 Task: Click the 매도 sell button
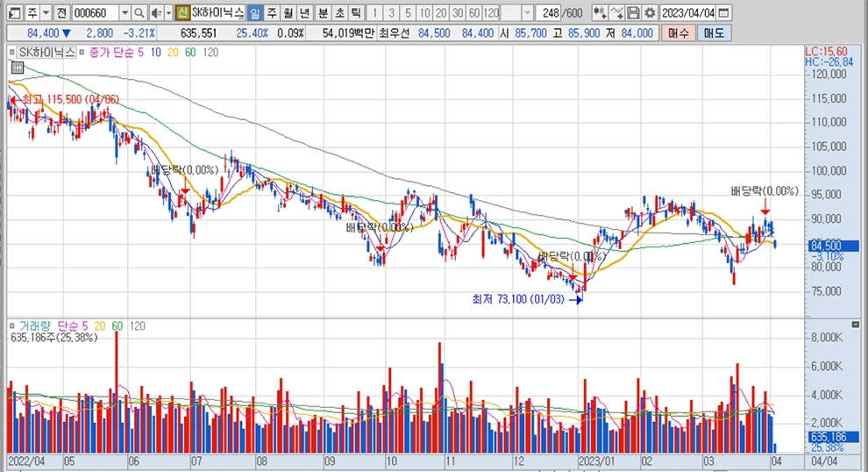point(715,32)
